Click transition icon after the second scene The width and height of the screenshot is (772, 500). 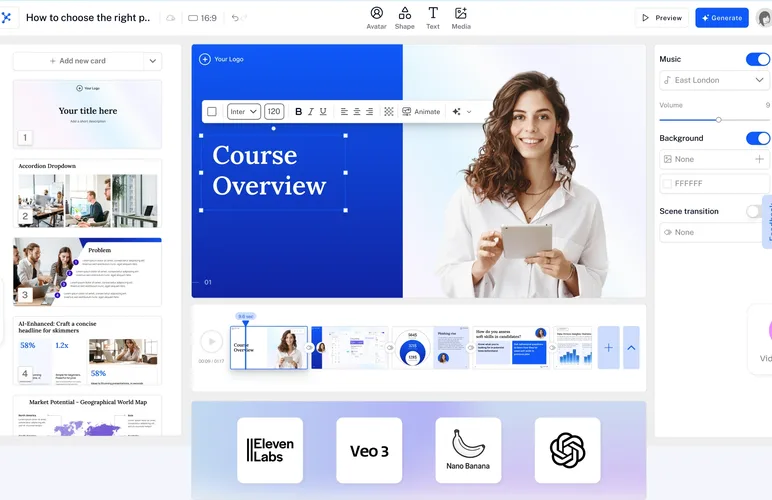[x=389, y=347]
